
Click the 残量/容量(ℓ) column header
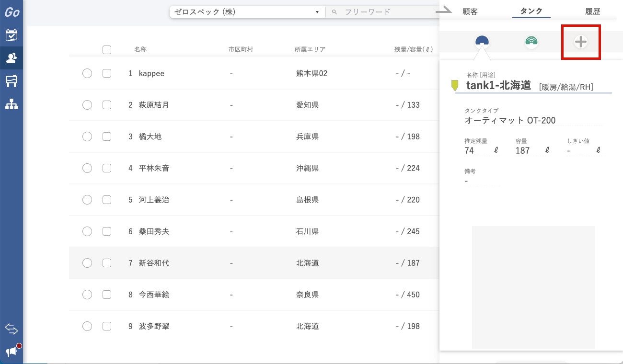[x=414, y=49]
